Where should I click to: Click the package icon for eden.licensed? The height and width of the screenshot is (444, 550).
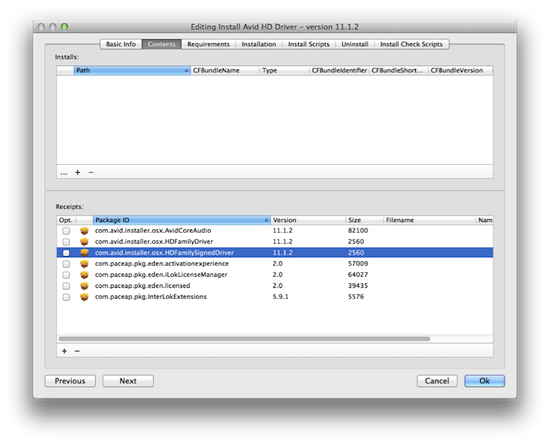(84, 286)
